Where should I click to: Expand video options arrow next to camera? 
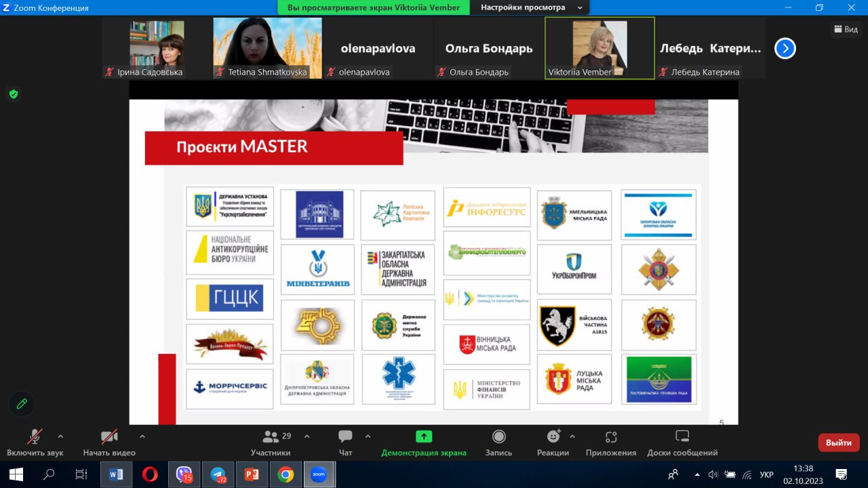coord(142,436)
